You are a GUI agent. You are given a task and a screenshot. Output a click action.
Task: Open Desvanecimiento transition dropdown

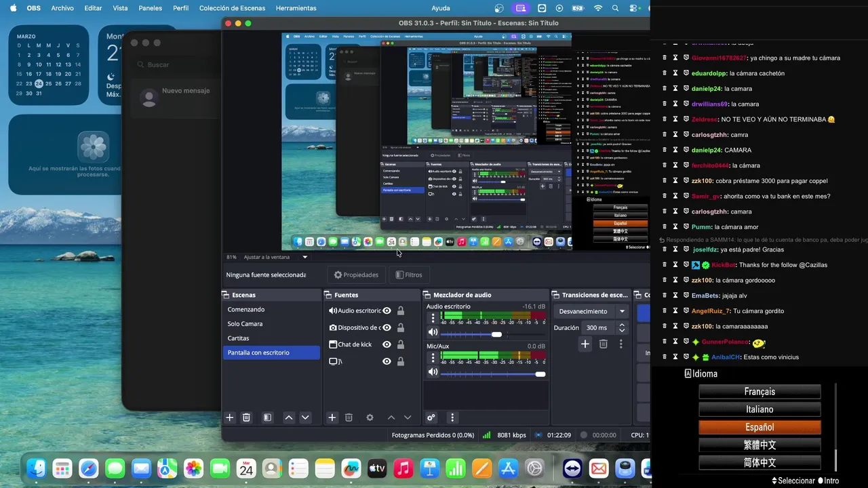pyautogui.click(x=593, y=311)
